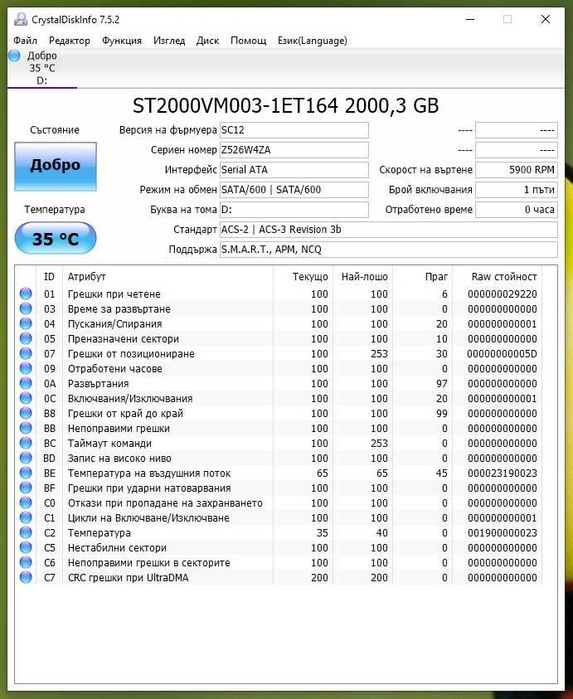Minimize the CrystalDiskInfo window
573x699 pixels.
coord(470,19)
